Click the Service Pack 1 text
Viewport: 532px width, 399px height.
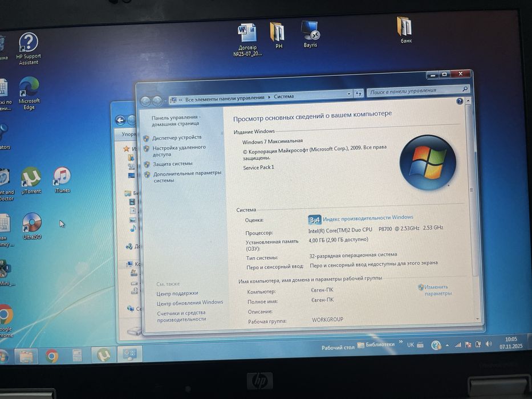[258, 167]
